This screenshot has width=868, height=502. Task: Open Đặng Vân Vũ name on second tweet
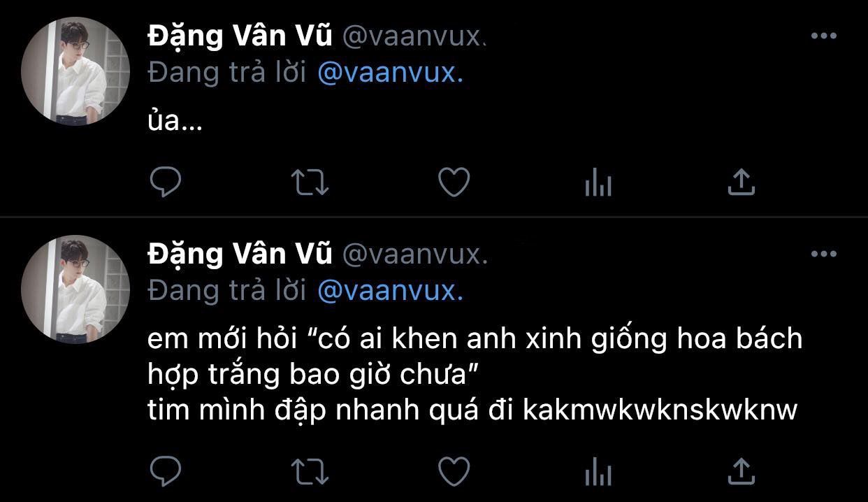coord(240,254)
